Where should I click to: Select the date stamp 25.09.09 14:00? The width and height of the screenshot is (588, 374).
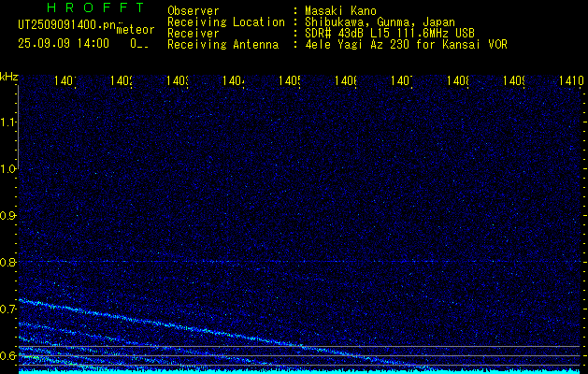(64, 44)
